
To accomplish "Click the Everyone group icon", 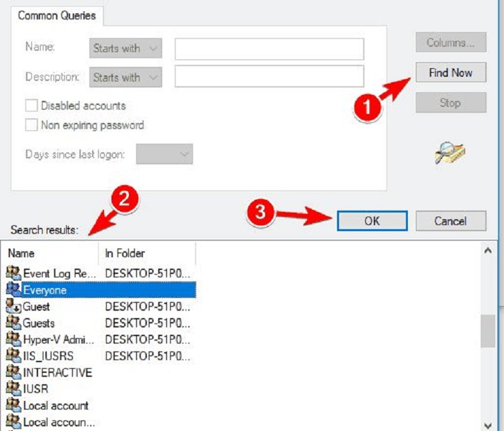I will click(x=13, y=290).
